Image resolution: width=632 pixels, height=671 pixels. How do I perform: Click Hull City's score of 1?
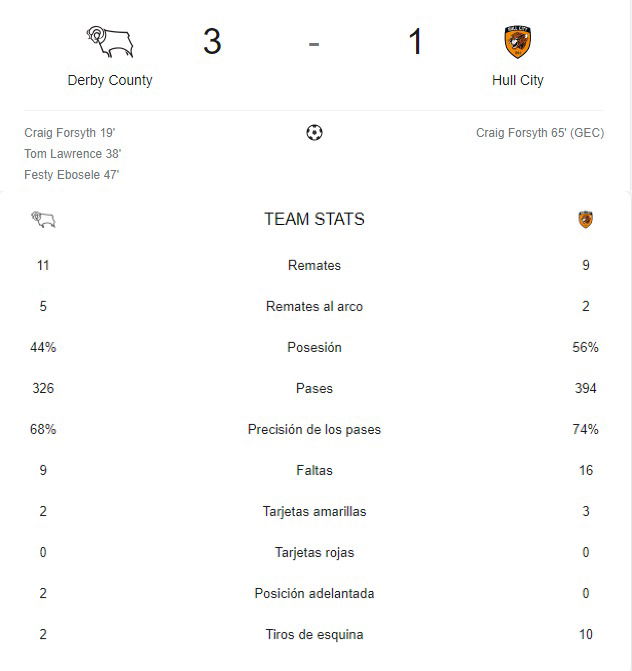pos(415,42)
